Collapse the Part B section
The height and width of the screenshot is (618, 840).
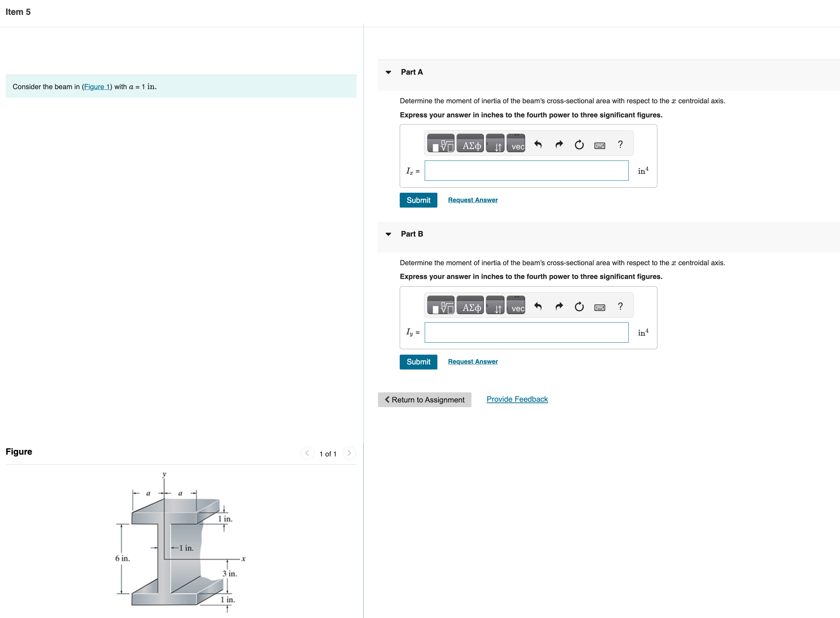click(x=389, y=234)
